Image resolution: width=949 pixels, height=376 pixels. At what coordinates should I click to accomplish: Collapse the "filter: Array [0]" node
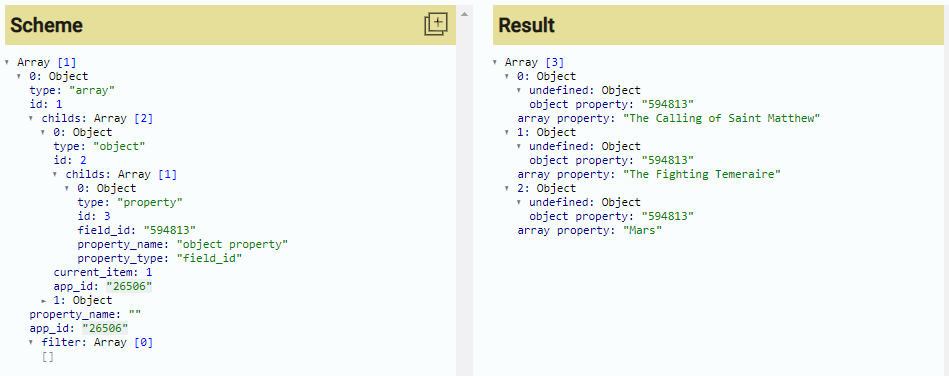(31, 343)
